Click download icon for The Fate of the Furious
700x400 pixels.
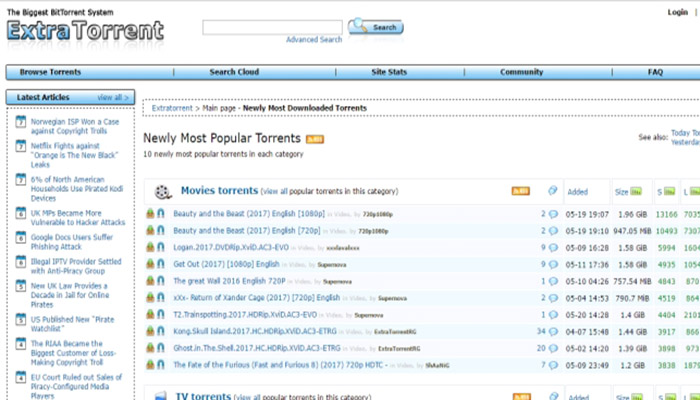pyautogui.click(x=150, y=365)
